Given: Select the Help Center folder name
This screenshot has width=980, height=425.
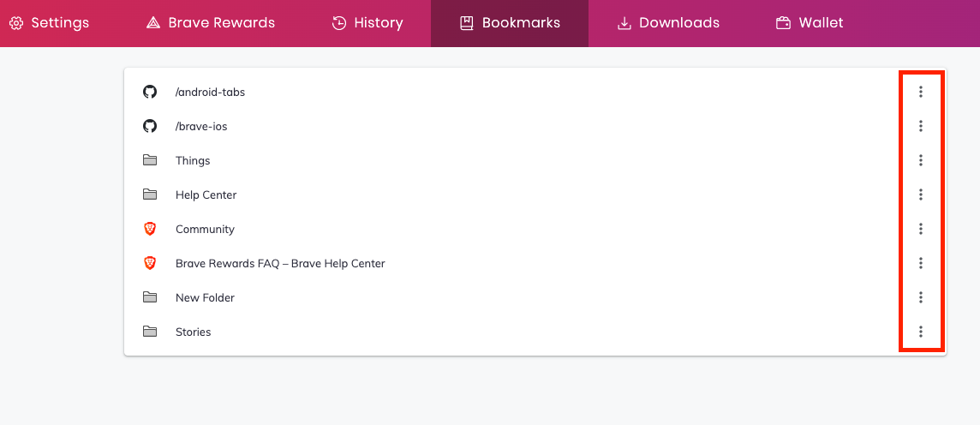Looking at the screenshot, I should pyautogui.click(x=206, y=195).
